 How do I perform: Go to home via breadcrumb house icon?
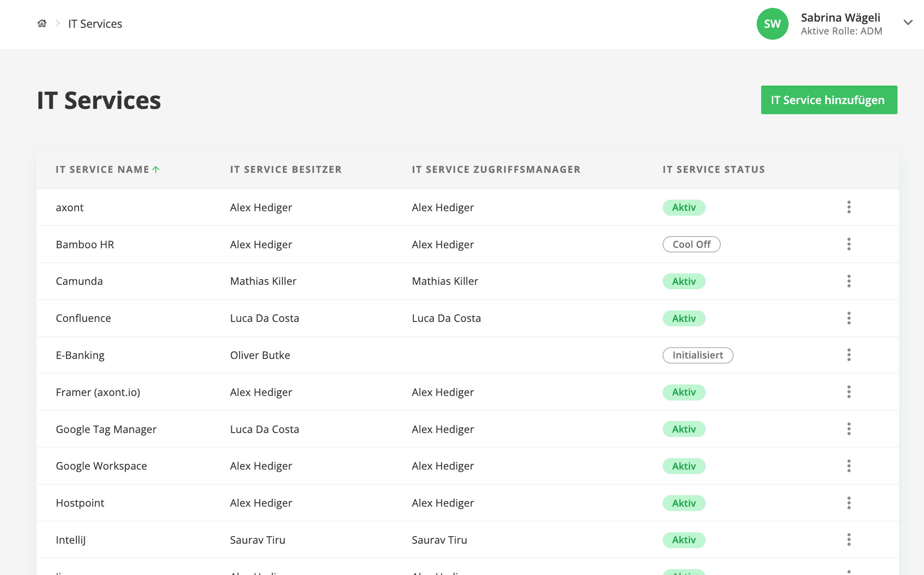[42, 23]
